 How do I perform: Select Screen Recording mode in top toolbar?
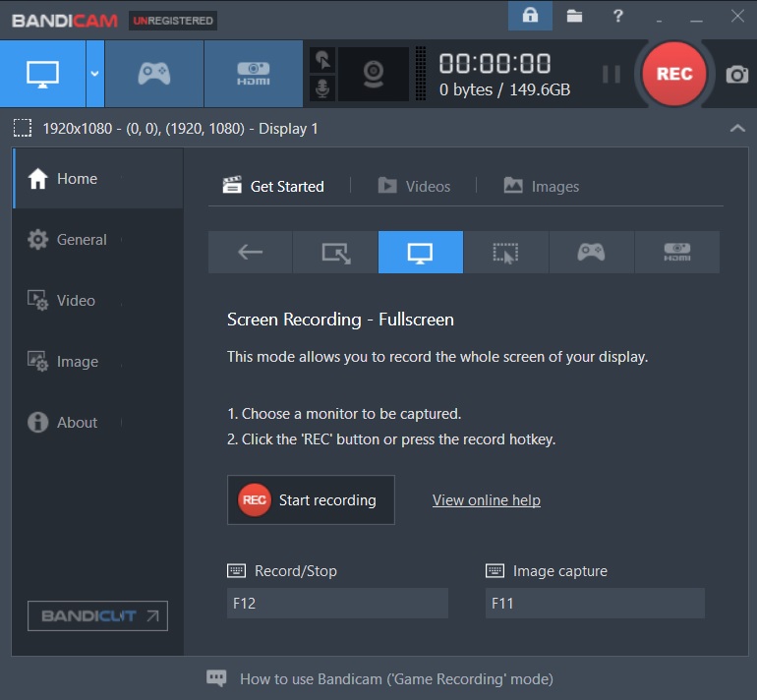point(42,74)
